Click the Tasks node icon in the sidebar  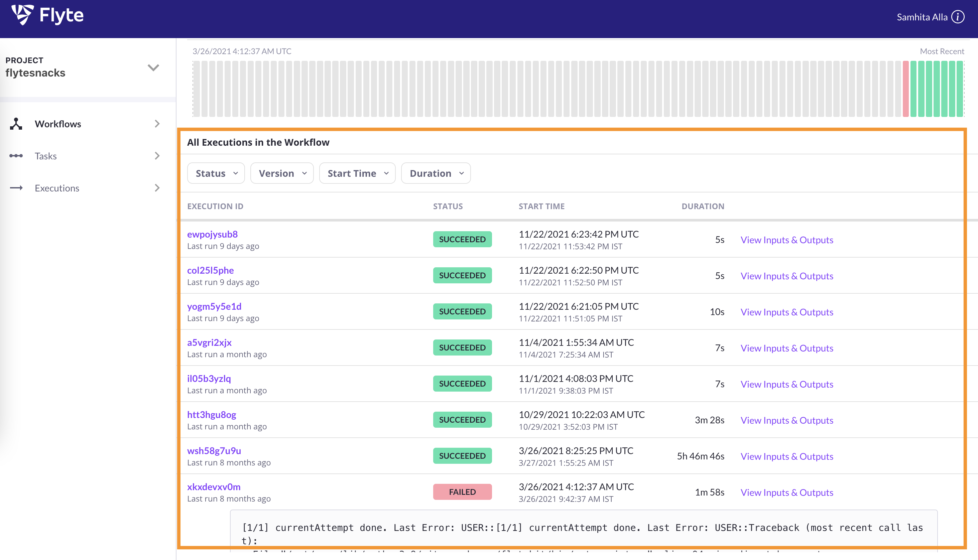tap(16, 156)
